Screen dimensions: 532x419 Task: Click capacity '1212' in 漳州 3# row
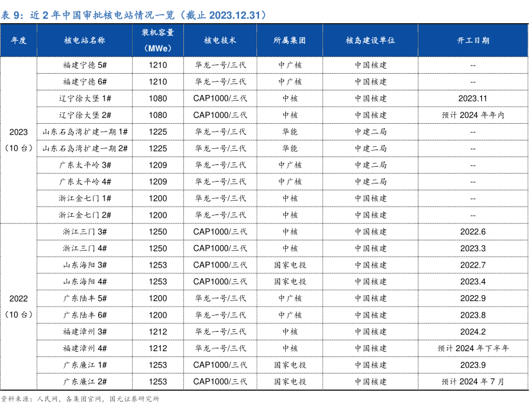point(158,331)
